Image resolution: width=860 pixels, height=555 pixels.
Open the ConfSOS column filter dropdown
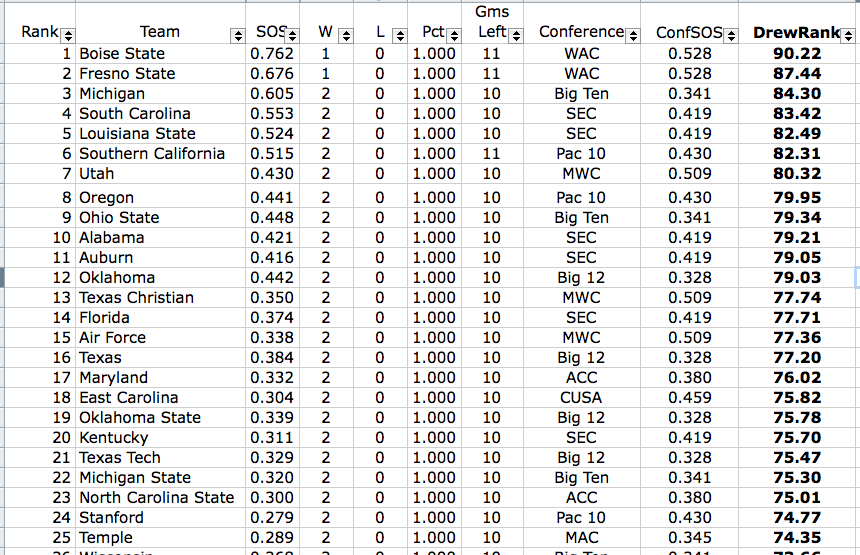[x=731, y=36]
